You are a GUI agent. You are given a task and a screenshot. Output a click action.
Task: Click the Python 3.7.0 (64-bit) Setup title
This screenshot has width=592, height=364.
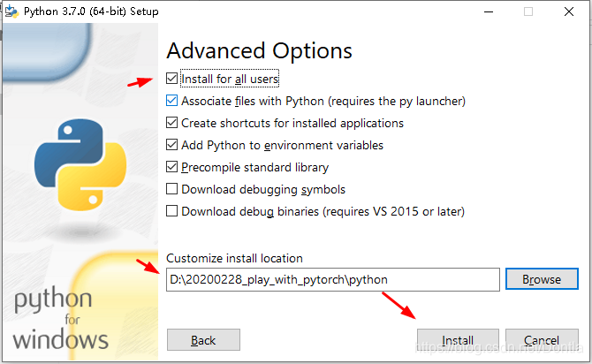point(91,11)
